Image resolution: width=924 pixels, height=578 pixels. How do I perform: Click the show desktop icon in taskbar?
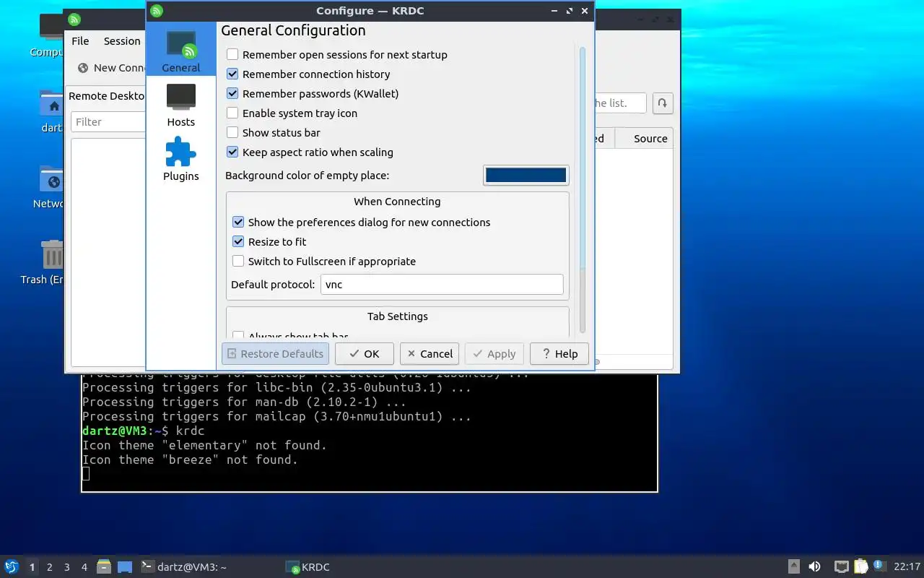125,566
